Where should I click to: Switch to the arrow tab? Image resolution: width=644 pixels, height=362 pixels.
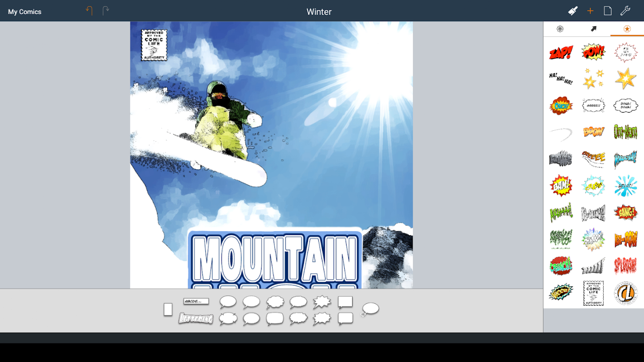click(x=594, y=29)
